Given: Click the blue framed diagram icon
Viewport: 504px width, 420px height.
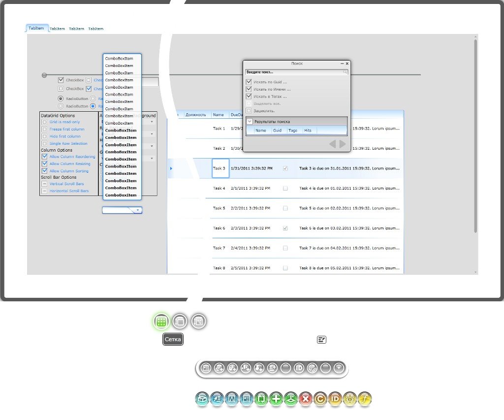Looking at the screenshot, I should (x=232, y=399).
